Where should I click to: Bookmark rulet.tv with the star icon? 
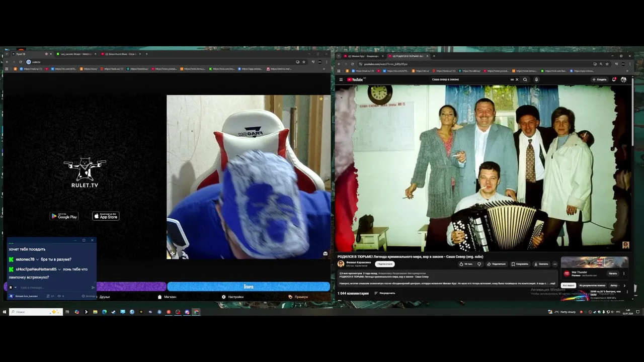coord(303,62)
